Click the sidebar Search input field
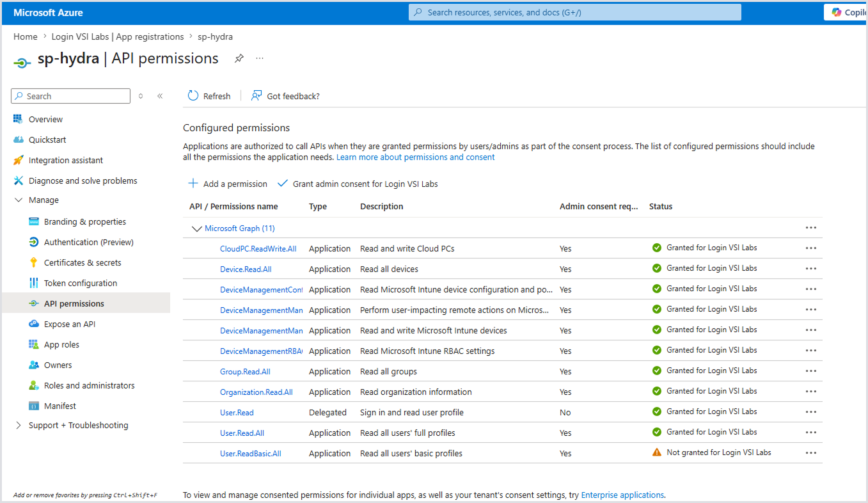 coord(70,96)
